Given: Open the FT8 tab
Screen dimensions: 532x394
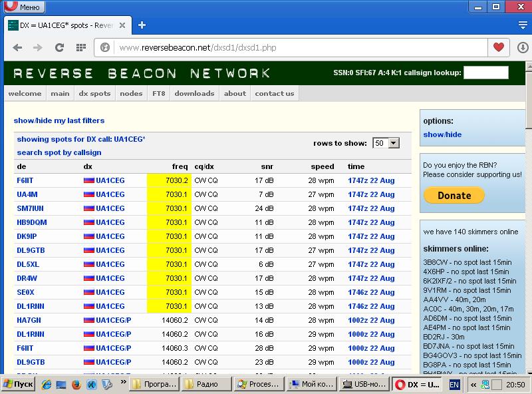Looking at the screenshot, I should pos(159,93).
